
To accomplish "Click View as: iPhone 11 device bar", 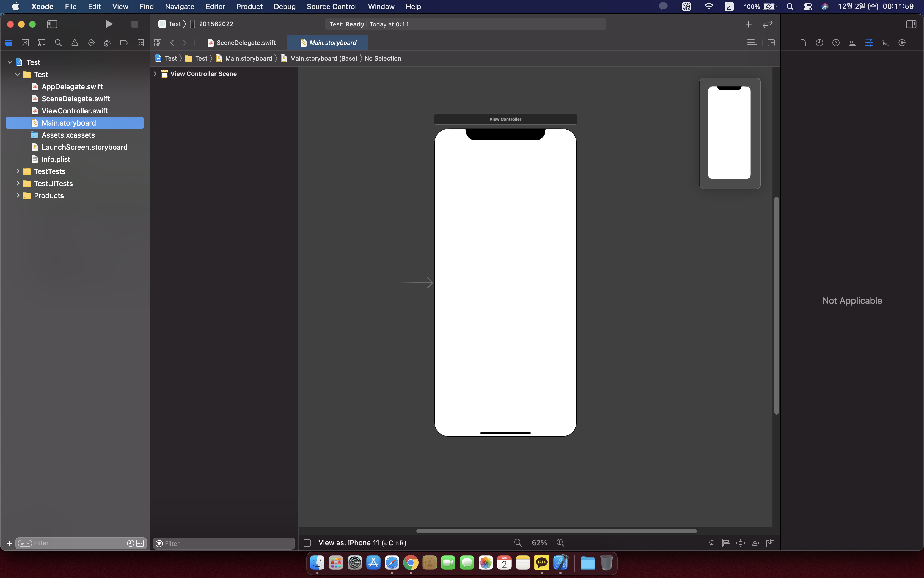I will click(362, 543).
